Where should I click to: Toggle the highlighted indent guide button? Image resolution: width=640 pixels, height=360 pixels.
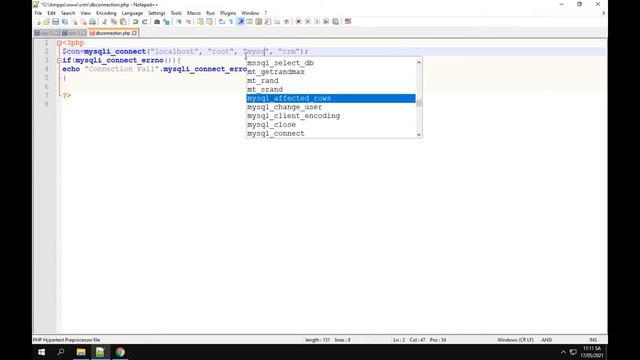240,22
